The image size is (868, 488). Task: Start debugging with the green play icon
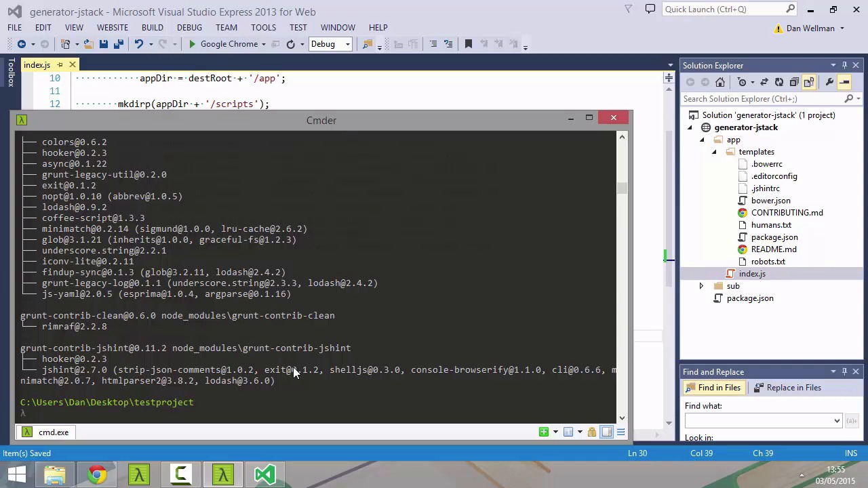coord(192,44)
